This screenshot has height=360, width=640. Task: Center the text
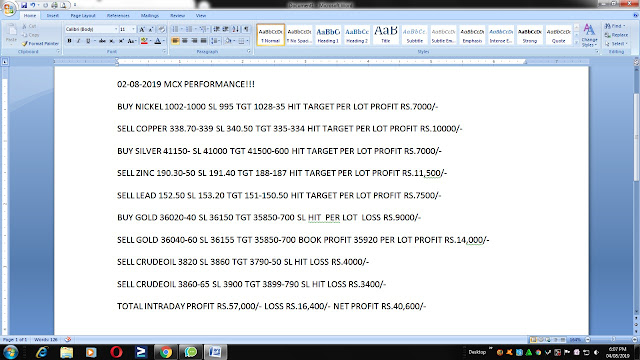(185, 41)
